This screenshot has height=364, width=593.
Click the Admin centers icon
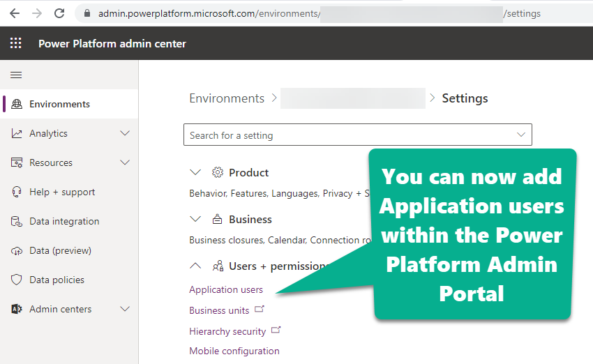pyautogui.click(x=17, y=309)
